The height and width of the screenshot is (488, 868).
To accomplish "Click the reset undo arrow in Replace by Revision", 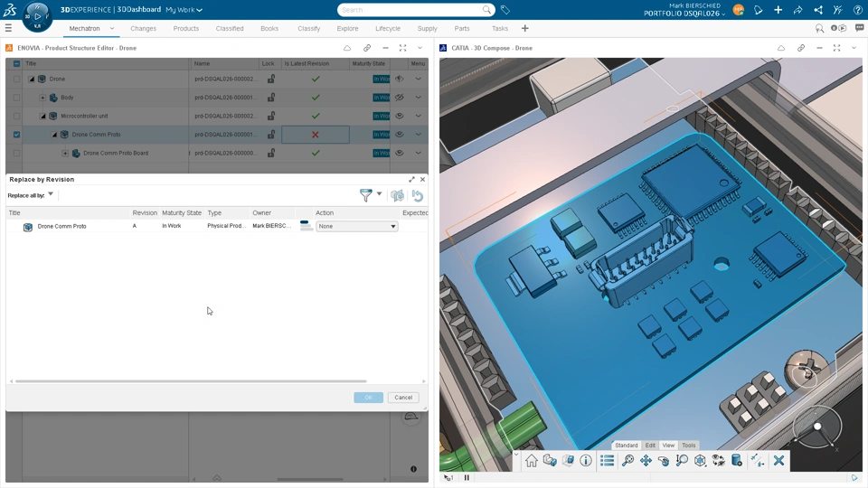I will click(x=418, y=195).
